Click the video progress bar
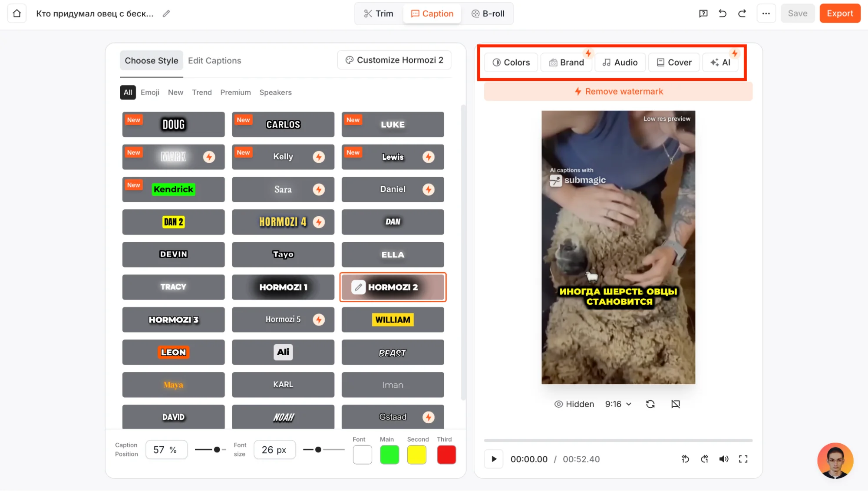 (x=618, y=440)
